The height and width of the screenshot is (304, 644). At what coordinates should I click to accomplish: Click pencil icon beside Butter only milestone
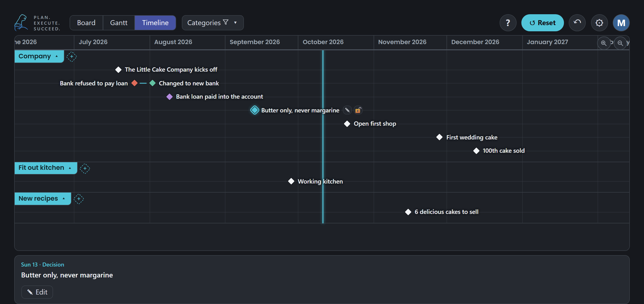(x=347, y=110)
